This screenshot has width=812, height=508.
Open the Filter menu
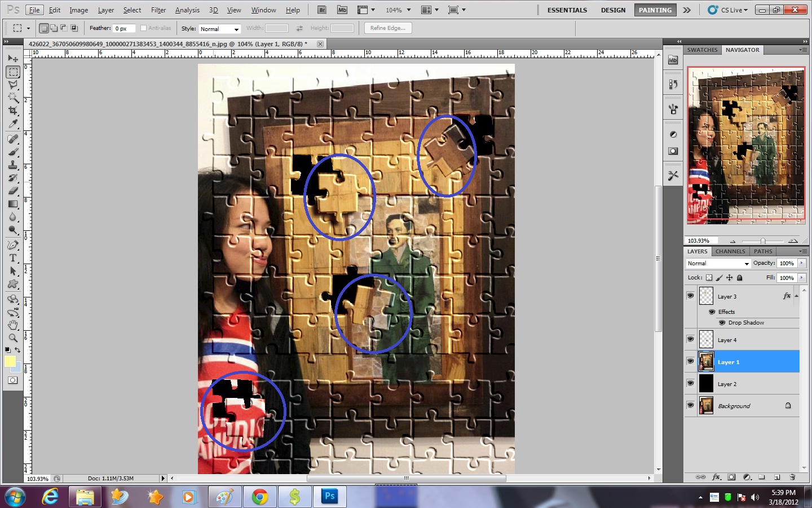(x=158, y=10)
